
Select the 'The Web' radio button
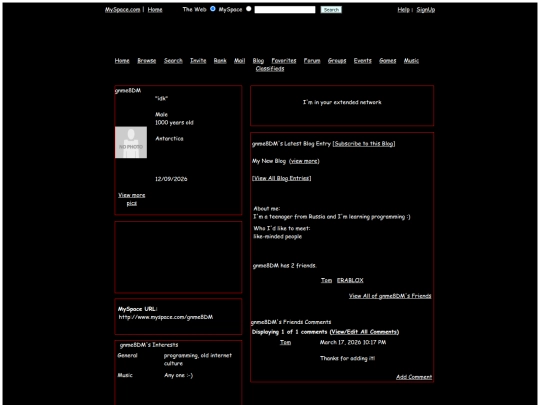pos(213,9)
